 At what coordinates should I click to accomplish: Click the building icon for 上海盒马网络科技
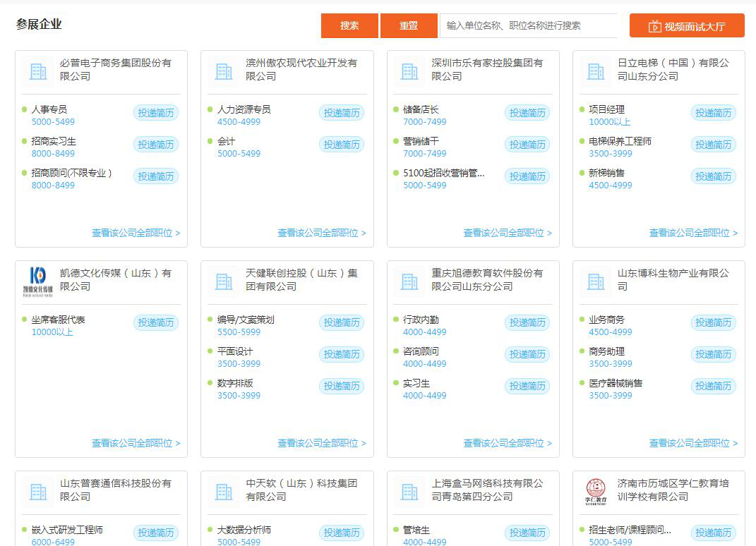tap(410, 492)
